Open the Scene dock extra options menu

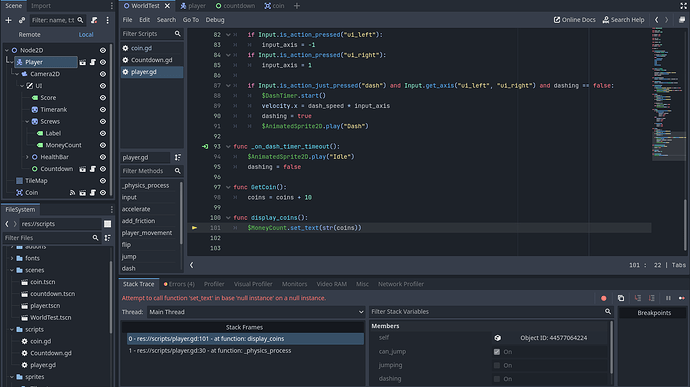(x=107, y=20)
